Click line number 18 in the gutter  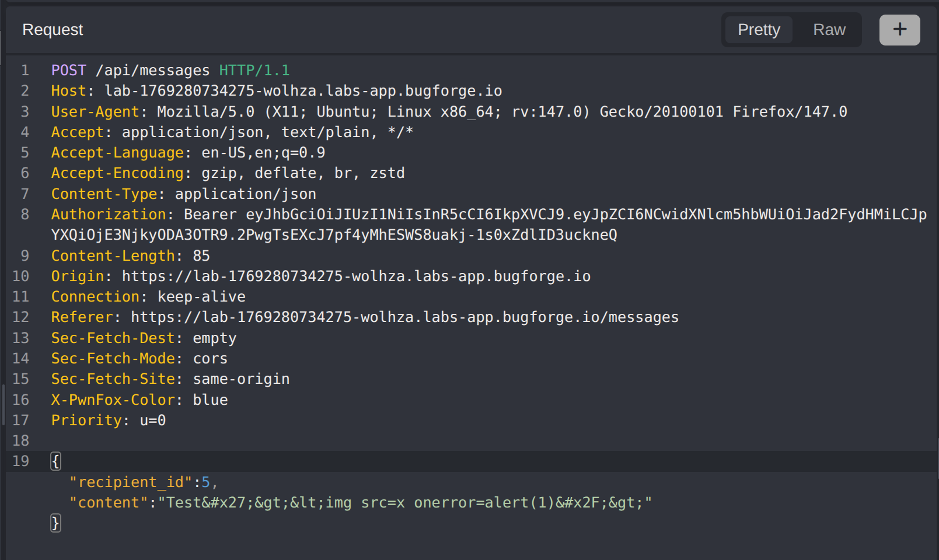pyautogui.click(x=20, y=441)
